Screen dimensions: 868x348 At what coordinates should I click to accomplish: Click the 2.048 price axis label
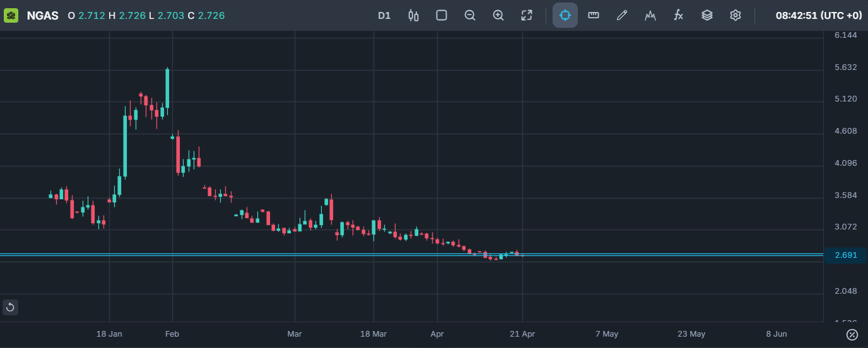(846, 291)
